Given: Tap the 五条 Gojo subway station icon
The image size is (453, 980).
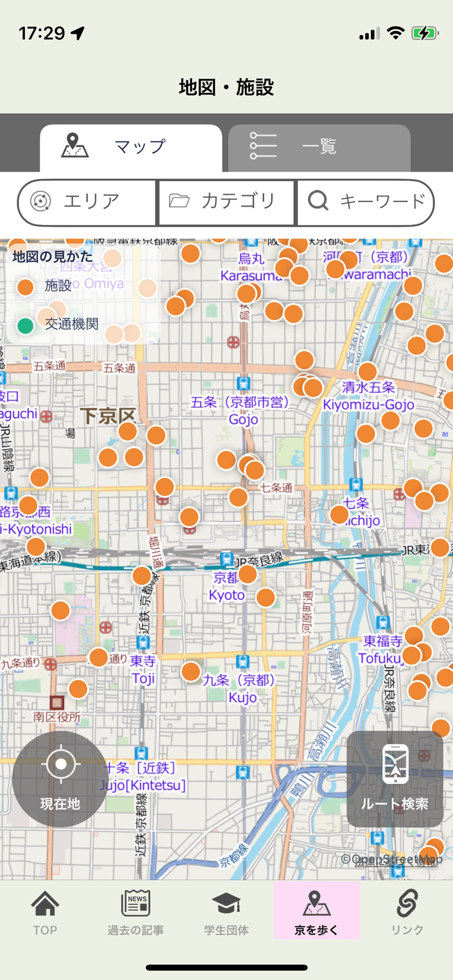Looking at the screenshot, I should (x=244, y=383).
